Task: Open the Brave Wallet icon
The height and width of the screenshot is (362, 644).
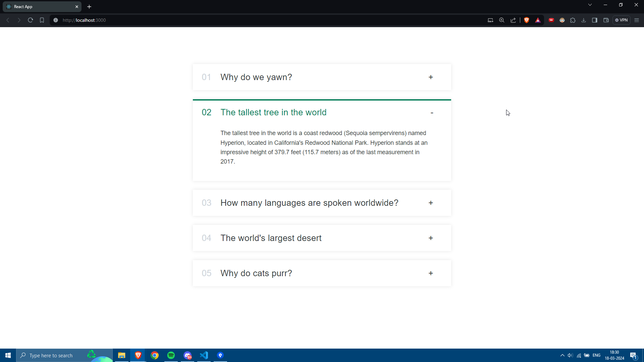Action: 606,20
